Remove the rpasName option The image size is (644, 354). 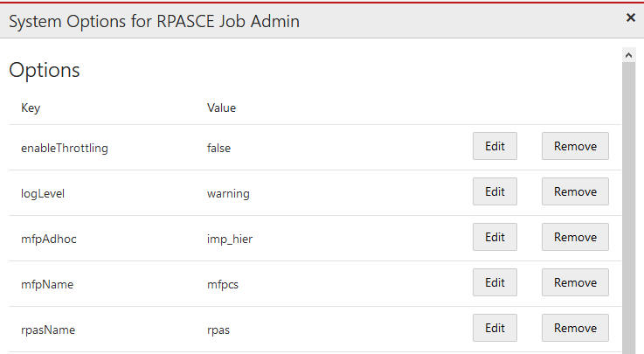(575, 328)
